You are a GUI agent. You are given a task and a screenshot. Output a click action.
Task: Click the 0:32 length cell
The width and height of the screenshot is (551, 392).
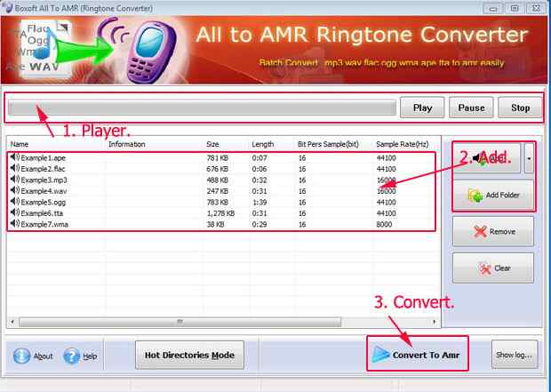[260, 180]
